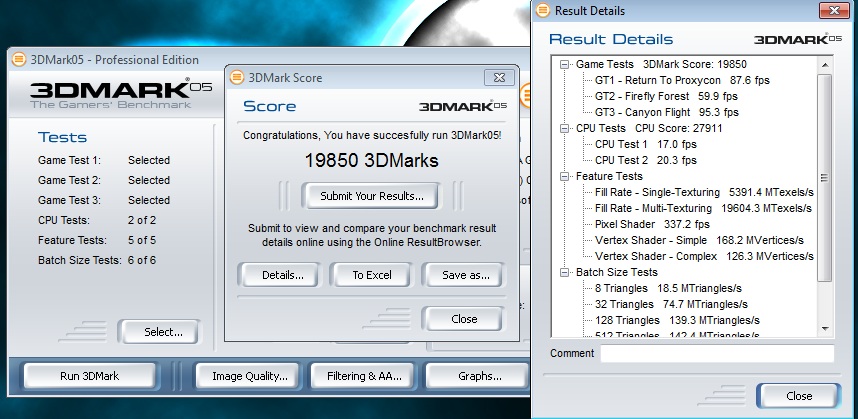The image size is (858, 419).
Task: Click the 3DMark05 main window title icon
Action: point(19,59)
